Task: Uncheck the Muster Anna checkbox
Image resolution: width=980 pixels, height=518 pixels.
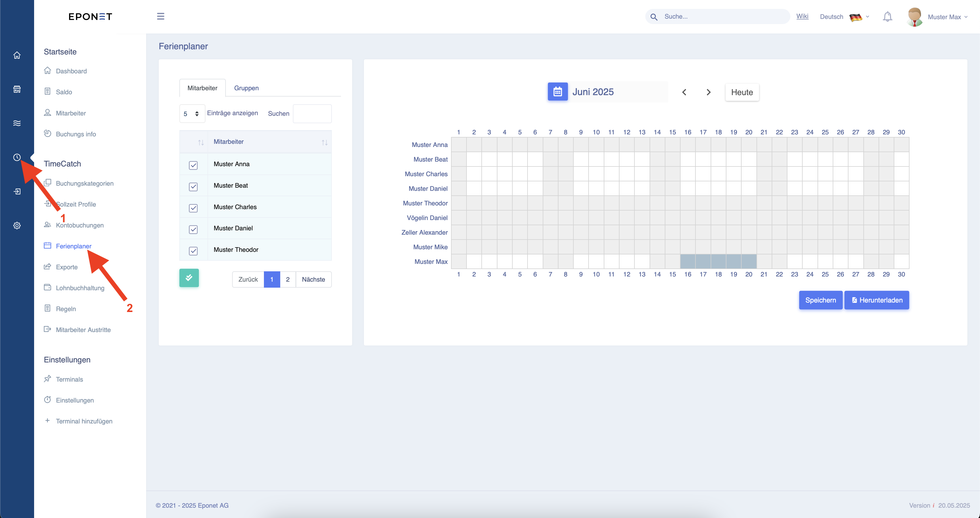Action: click(x=193, y=165)
